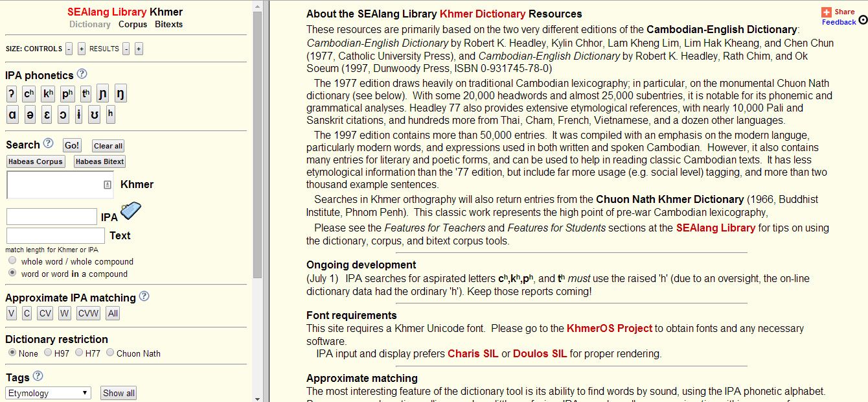Increase controls size with plus button
The height and width of the screenshot is (402, 868).
(x=82, y=49)
